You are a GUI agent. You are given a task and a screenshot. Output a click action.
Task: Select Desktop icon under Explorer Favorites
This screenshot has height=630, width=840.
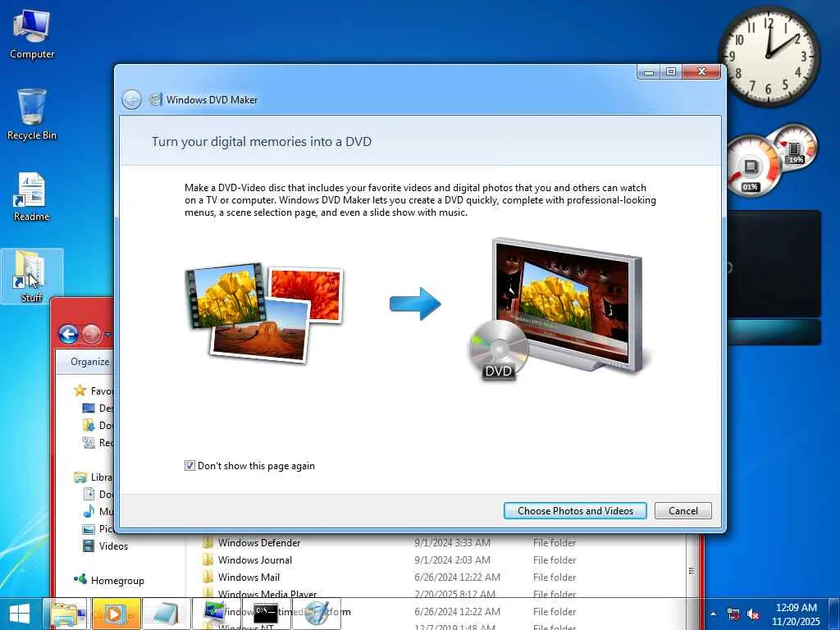[89, 409]
